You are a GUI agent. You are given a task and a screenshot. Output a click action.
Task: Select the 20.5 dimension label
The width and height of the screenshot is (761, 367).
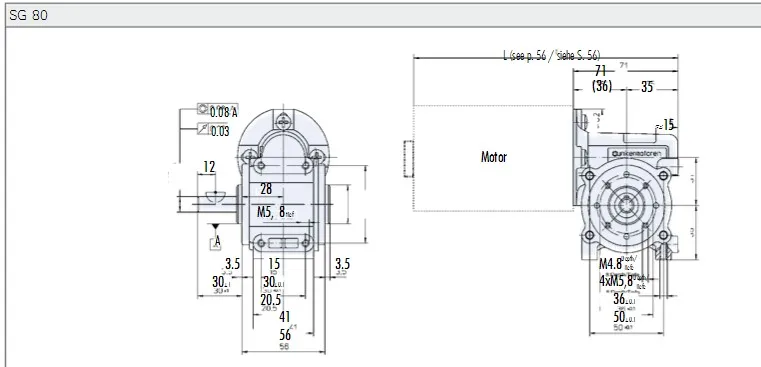pos(271,300)
